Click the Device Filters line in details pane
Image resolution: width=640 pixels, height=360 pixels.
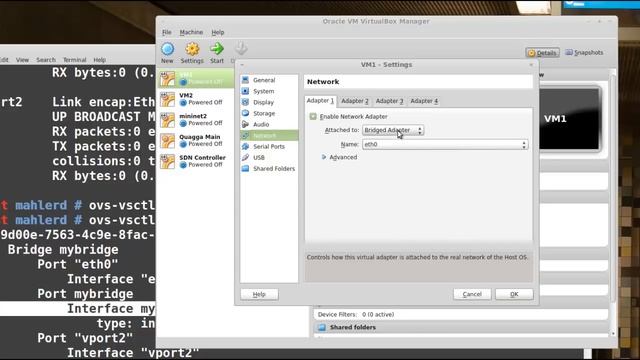(356, 315)
